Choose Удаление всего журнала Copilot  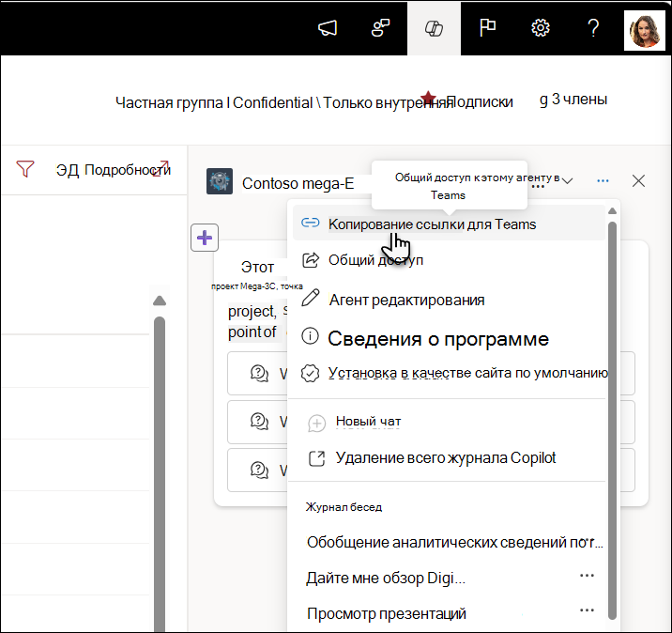(449, 458)
